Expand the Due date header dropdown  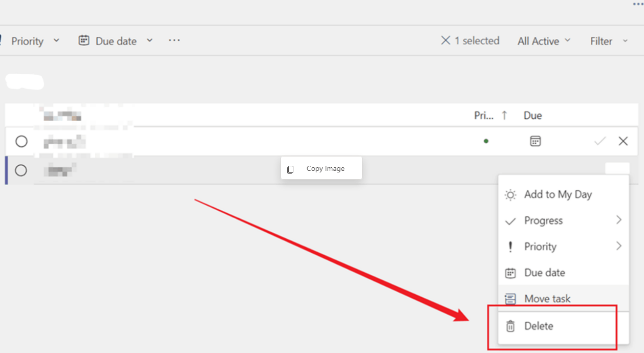pyautogui.click(x=149, y=40)
